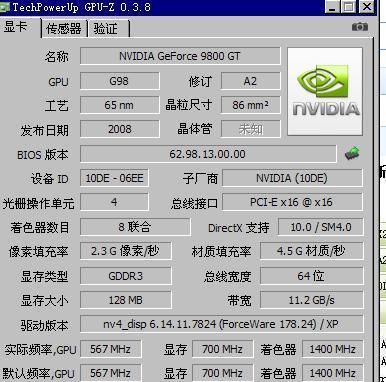This screenshot has width=386, height=382.
Task: Click the 带宽 label
Action: [x=239, y=301]
